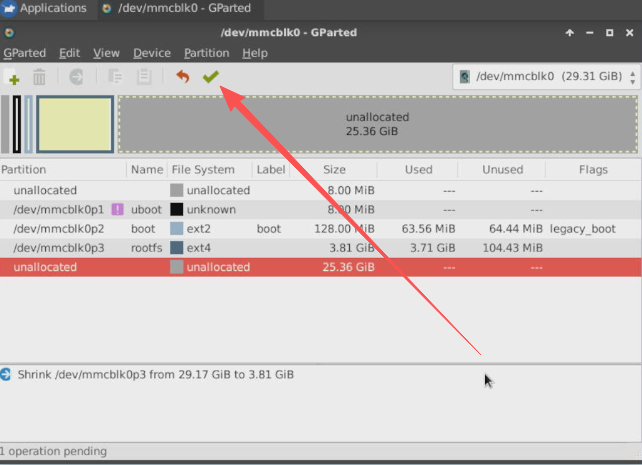642x465 pixels.
Task: Select the 8.00 MiB unallocated row
Action: tap(321, 190)
